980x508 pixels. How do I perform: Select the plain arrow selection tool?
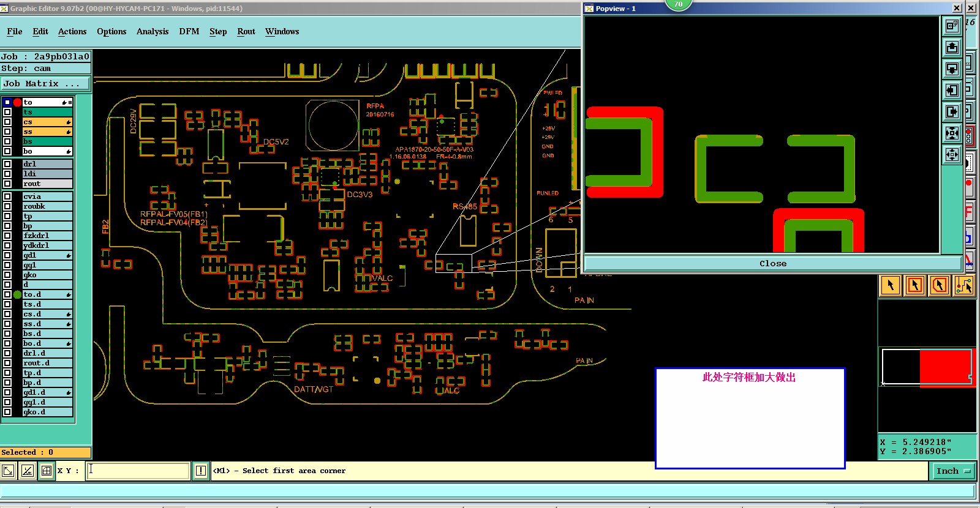tap(891, 285)
